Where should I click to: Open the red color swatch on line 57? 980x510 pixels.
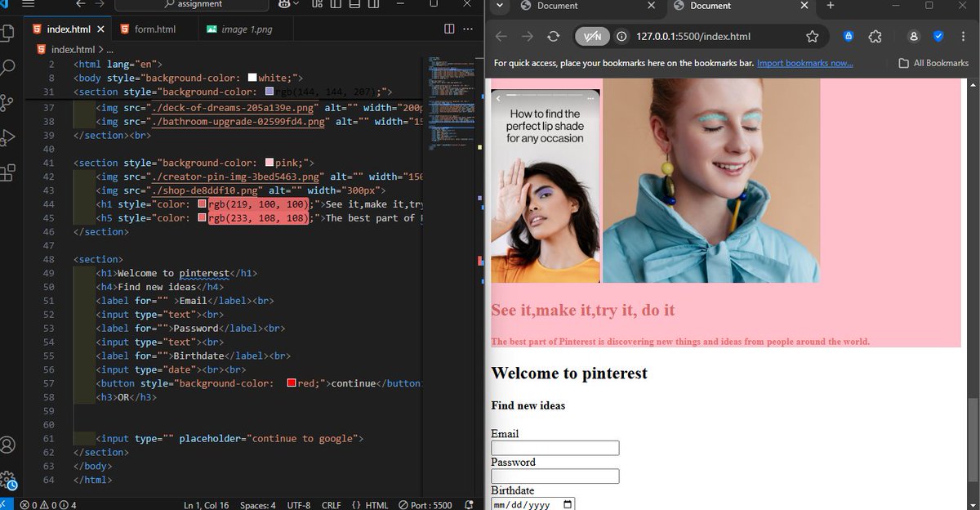pos(291,383)
